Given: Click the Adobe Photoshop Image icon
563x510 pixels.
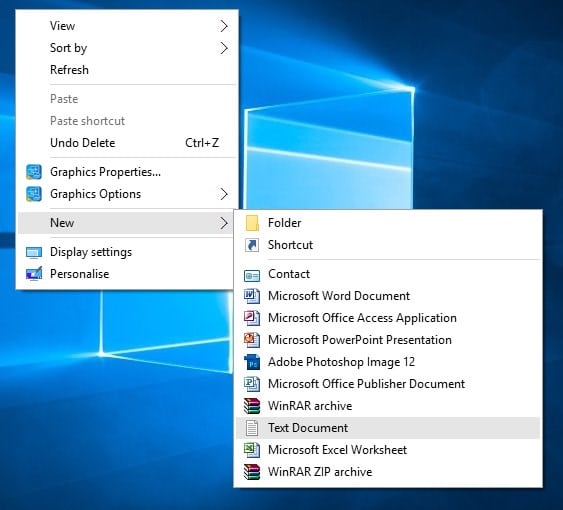Looking at the screenshot, I should coord(252,362).
